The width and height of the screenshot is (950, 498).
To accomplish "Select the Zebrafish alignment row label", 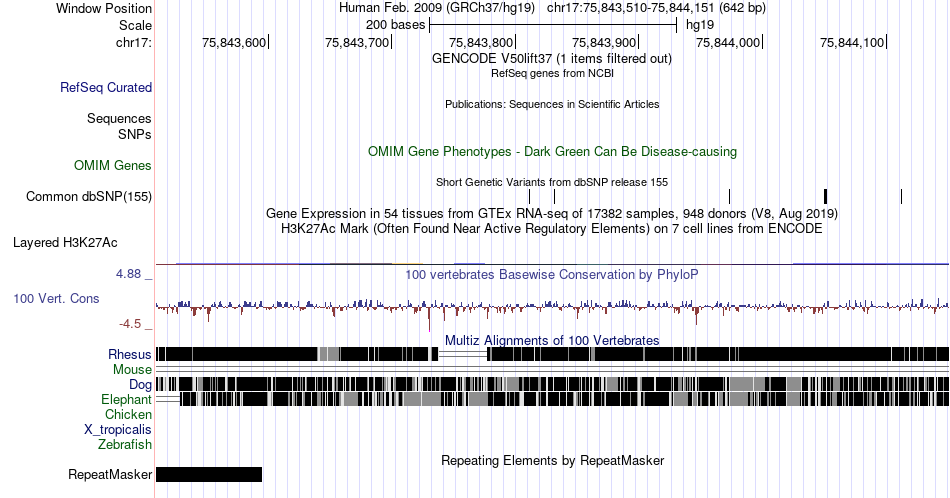I will [125, 444].
